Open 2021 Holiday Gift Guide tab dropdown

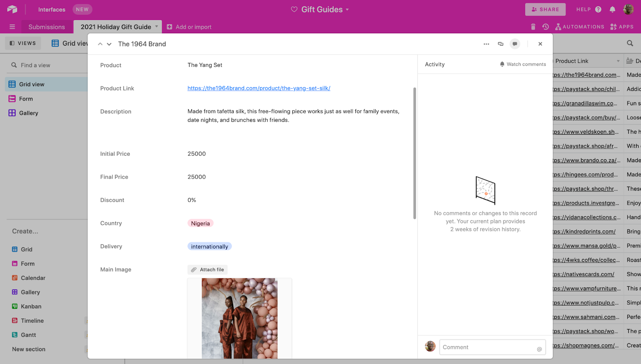(157, 26)
